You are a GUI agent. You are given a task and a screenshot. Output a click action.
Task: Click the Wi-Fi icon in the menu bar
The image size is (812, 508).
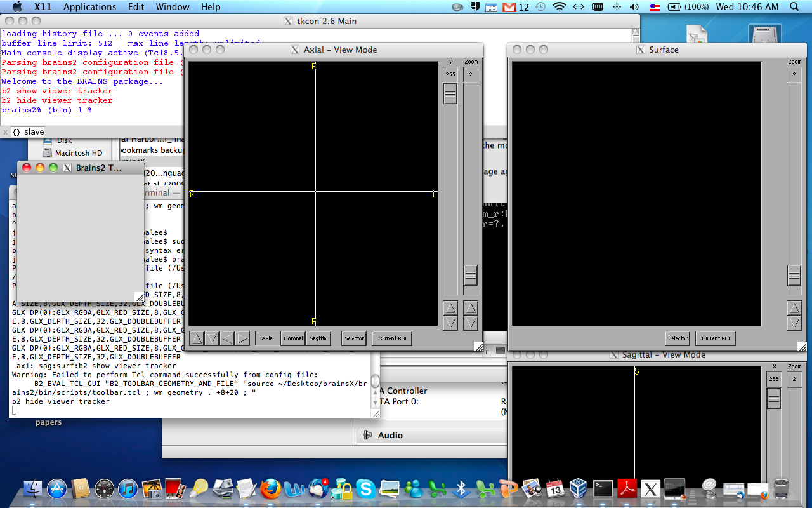(559, 7)
